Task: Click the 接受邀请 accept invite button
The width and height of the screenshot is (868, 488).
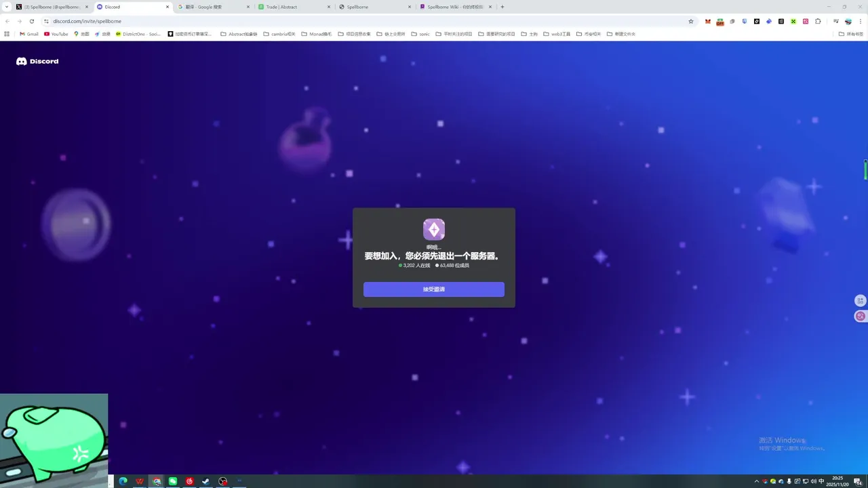Action: point(434,289)
